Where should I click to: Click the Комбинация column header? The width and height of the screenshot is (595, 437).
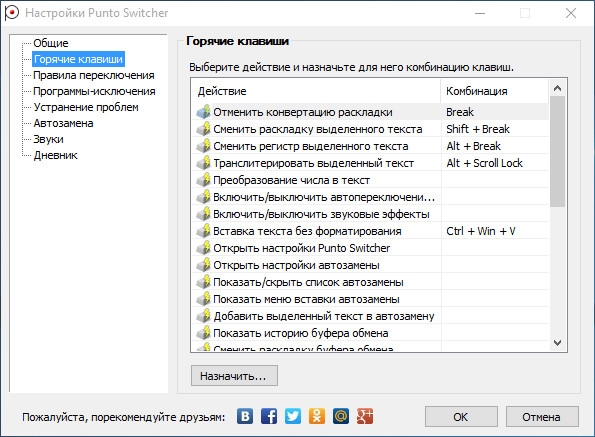pos(495,91)
